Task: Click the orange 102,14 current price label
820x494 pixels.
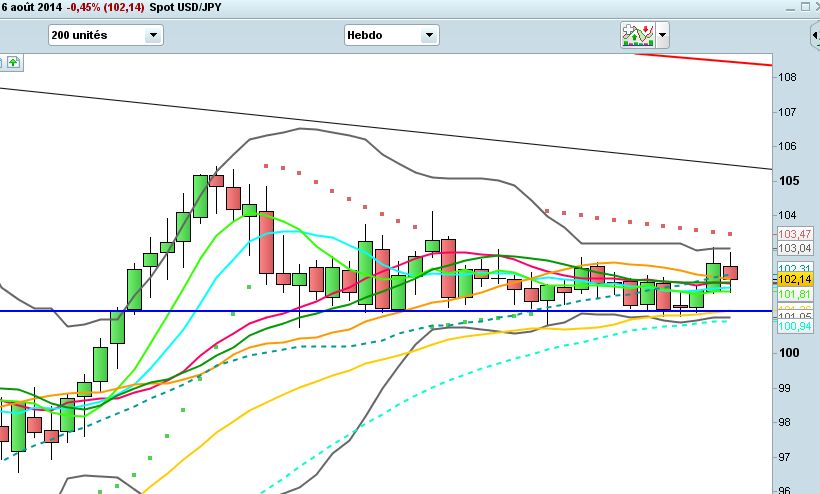Action: point(795,279)
